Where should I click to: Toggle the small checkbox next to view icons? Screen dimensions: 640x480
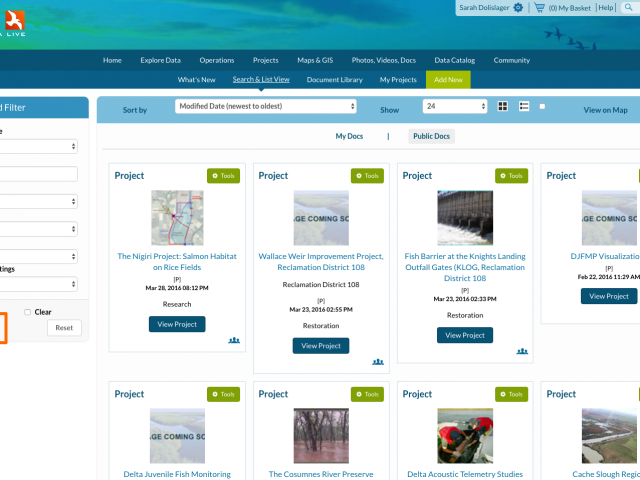pos(543,106)
